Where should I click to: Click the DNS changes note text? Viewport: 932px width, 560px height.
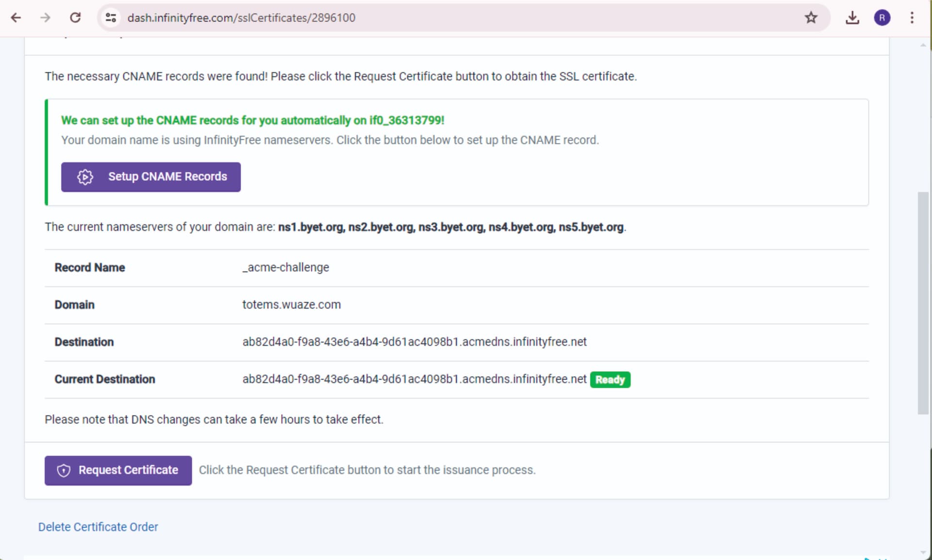click(214, 419)
